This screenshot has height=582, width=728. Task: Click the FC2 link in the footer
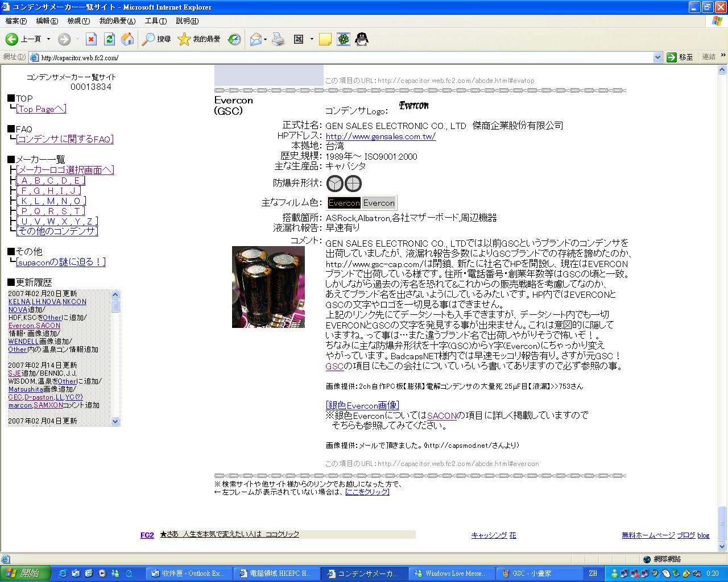click(147, 535)
